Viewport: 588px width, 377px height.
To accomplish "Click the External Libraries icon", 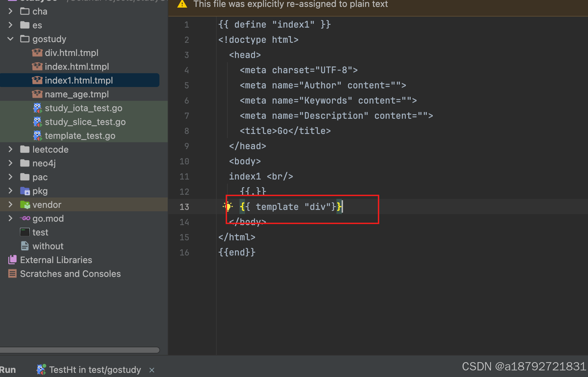I will [x=12, y=260].
